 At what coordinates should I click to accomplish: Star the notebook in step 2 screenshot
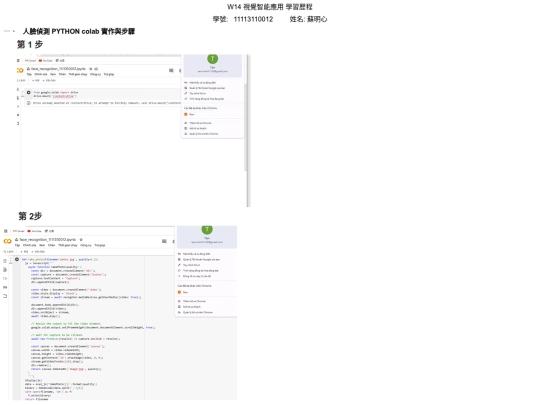[x=81, y=239]
